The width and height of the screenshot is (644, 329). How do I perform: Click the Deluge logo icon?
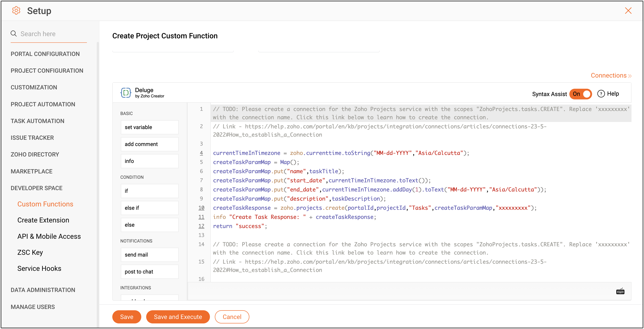[126, 93]
